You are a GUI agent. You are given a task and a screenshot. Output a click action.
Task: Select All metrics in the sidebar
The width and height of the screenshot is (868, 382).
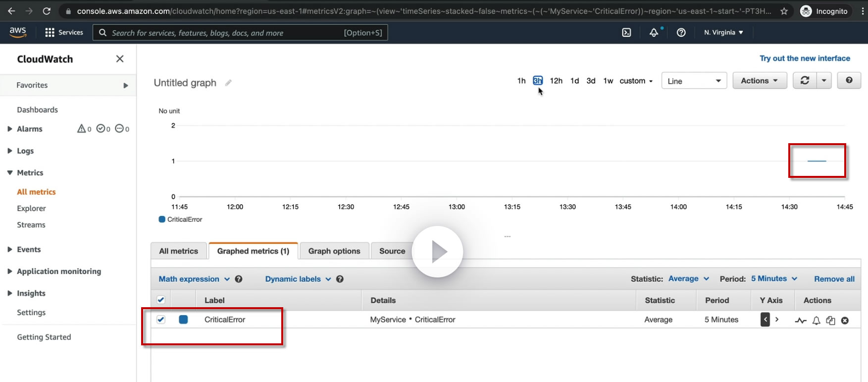point(36,192)
